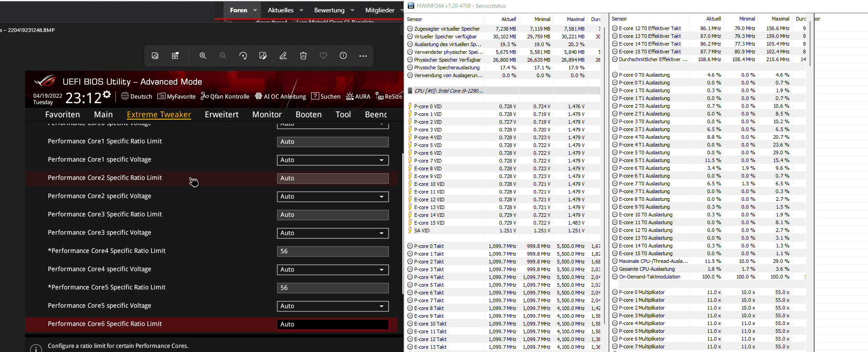Click the gear icon beside BIOS clock
The image size is (868, 352).
point(107,94)
